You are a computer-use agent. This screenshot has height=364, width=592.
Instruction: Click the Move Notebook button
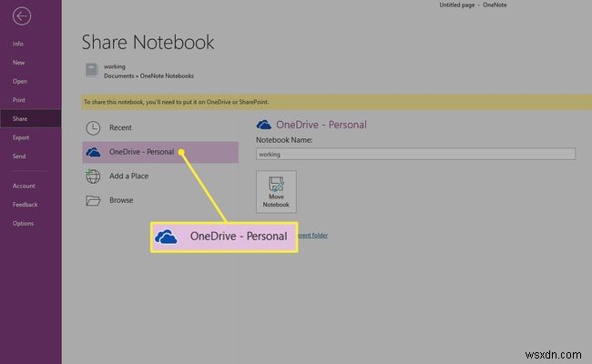(276, 192)
